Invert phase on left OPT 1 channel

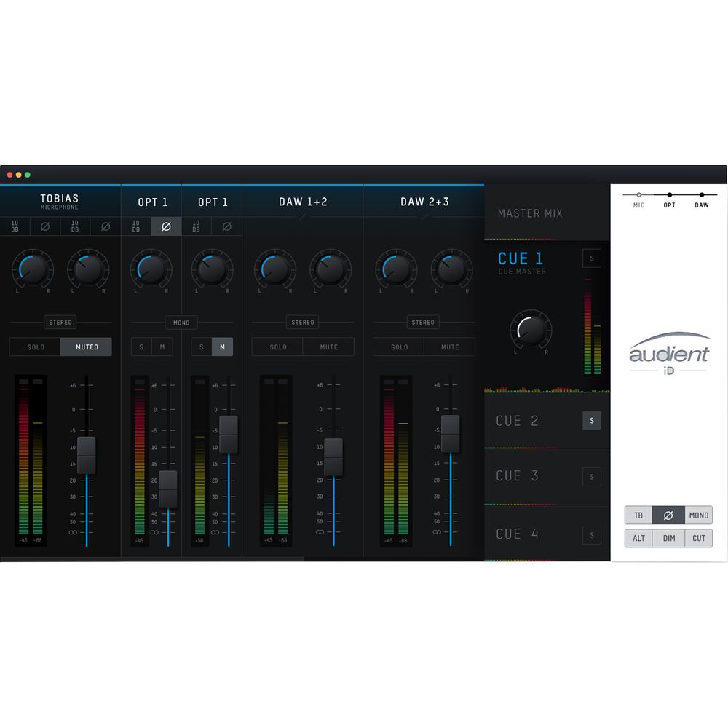tap(166, 227)
